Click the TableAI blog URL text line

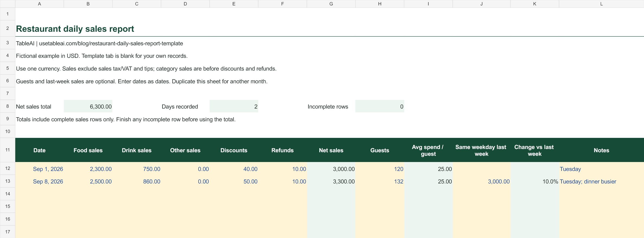click(100, 43)
